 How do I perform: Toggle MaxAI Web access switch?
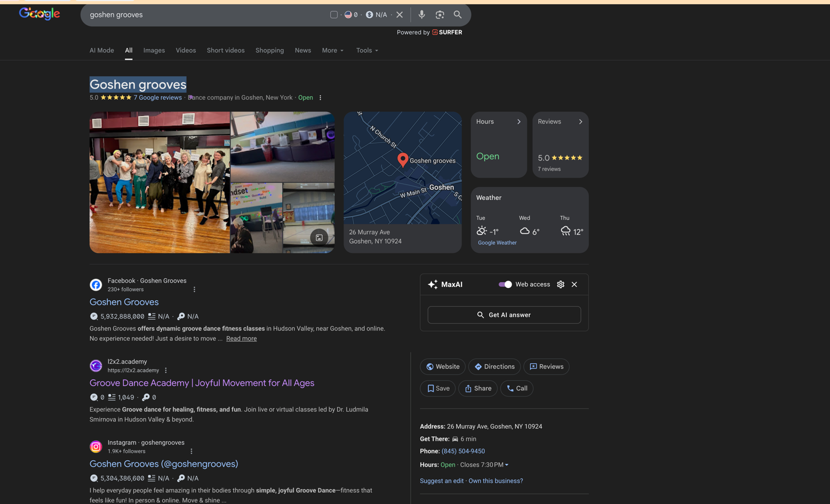click(505, 284)
